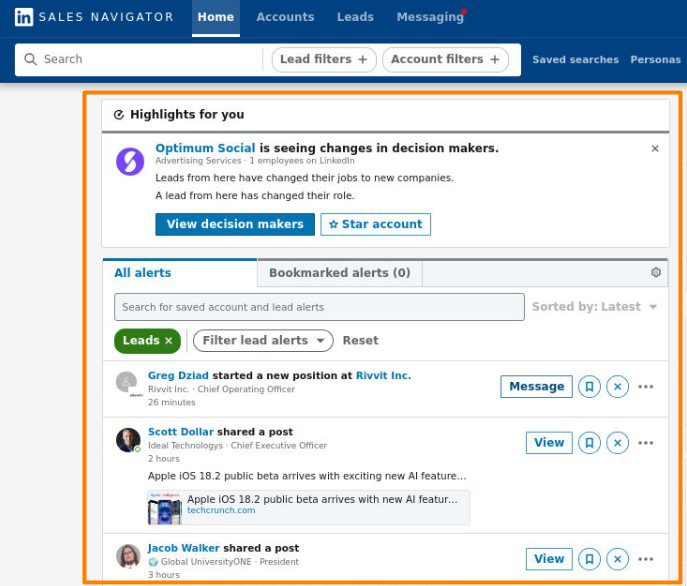687x586 pixels.
Task: Click View decision makers button
Action: click(x=235, y=224)
